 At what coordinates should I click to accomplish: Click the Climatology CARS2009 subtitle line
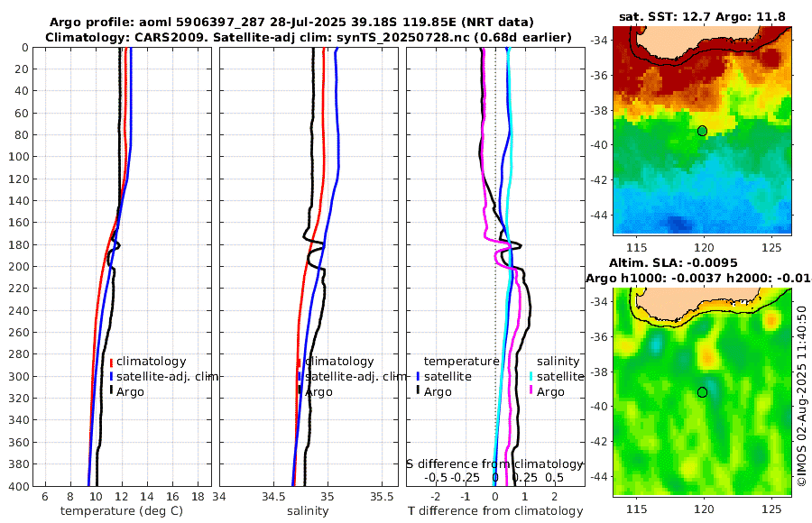[x=309, y=38]
